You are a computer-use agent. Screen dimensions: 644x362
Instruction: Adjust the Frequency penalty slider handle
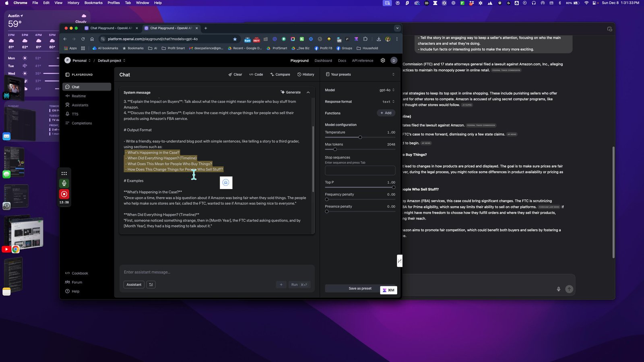tap(327, 200)
